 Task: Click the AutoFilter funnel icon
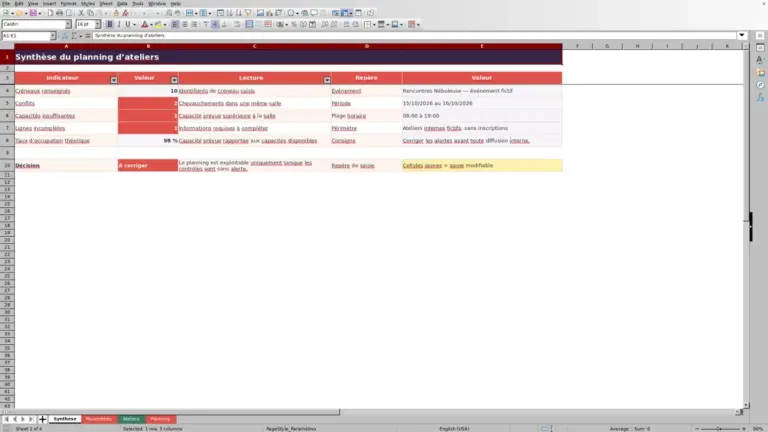tap(248, 13)
